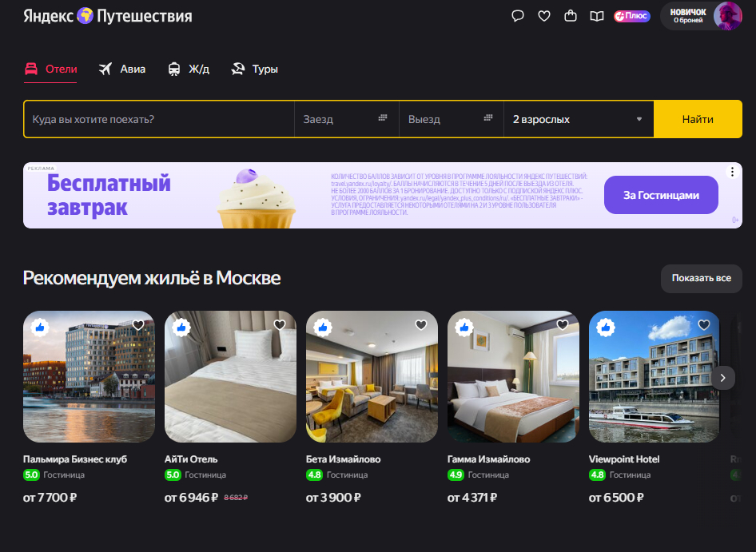Image resolution: width=756 pixels, height=552 pixels.
Task: Click price от 4 371 ₽
Action: pos(472,497)
